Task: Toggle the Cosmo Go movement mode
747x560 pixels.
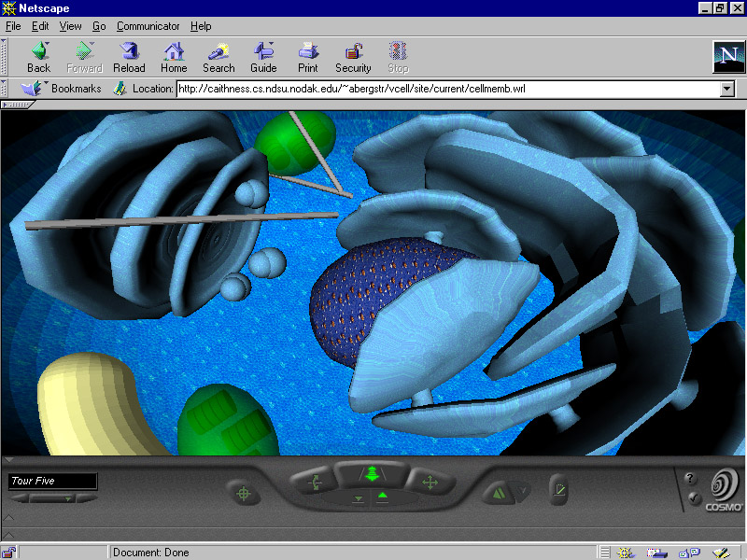Action: (x=372, y=474)
